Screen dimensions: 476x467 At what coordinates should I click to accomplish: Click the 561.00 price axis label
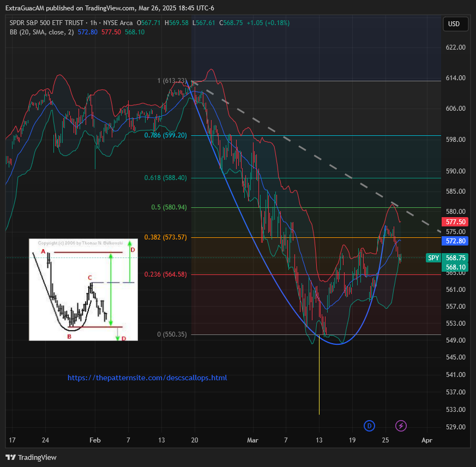(455, 290)
